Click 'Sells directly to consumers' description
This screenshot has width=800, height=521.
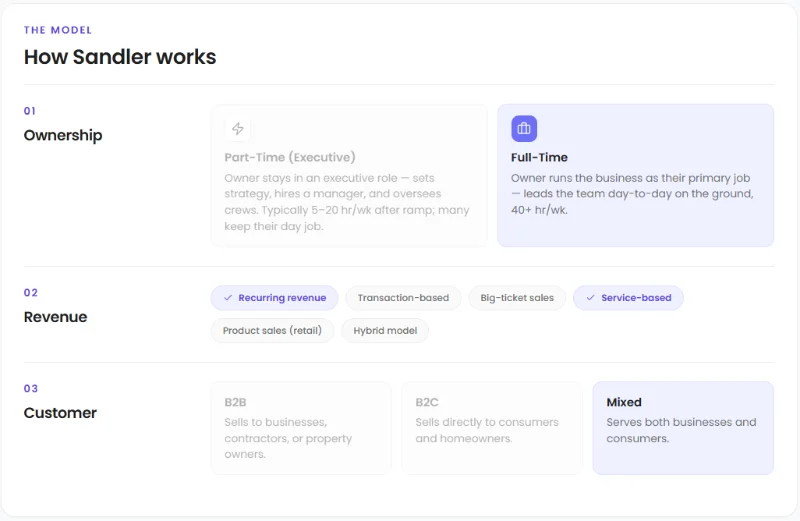487,430
